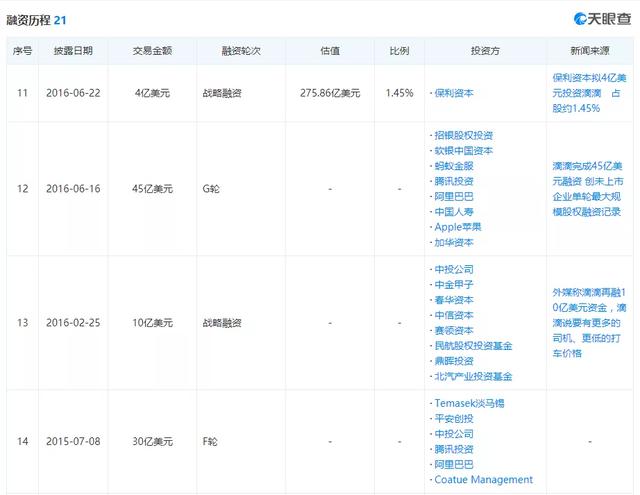Select valuation cell 275.86亿美元

click(x=330, y=93)
